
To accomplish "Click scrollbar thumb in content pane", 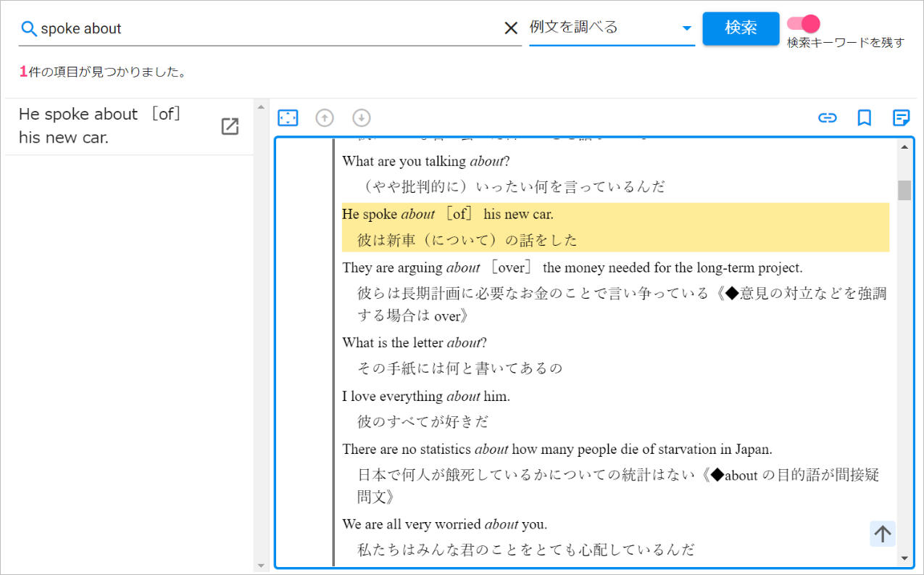I will 904,190.
